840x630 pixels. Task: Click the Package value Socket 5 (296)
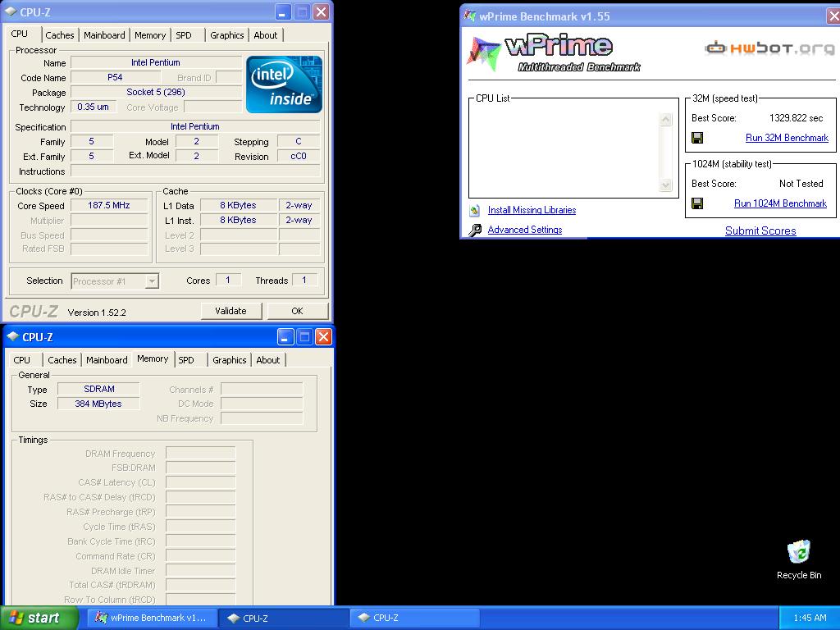[156, 92]
